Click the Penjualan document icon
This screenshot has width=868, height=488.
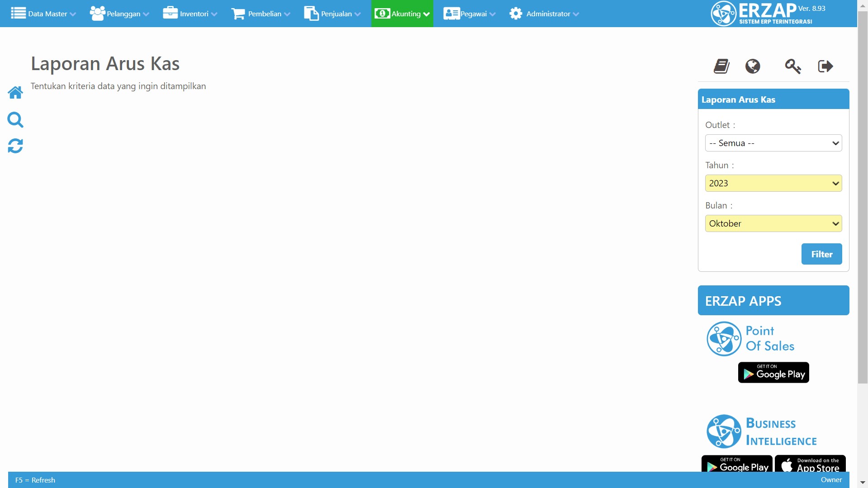tap(311, 13)
